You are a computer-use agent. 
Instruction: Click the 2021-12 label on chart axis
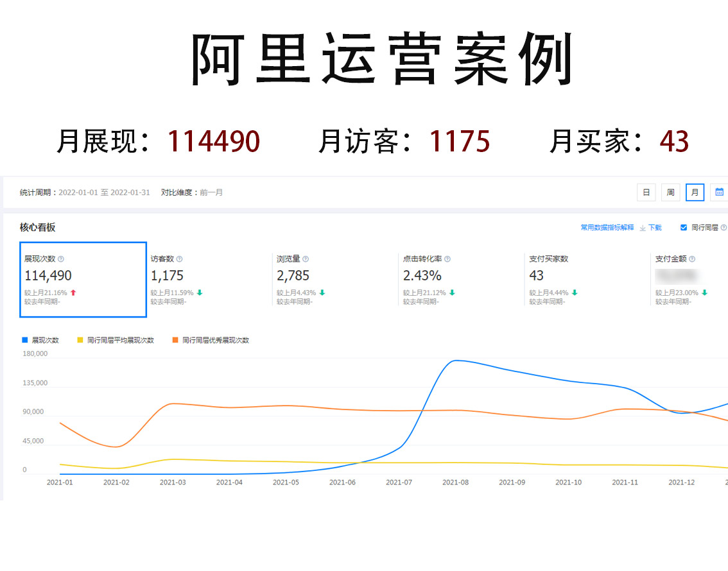(682, 482)
